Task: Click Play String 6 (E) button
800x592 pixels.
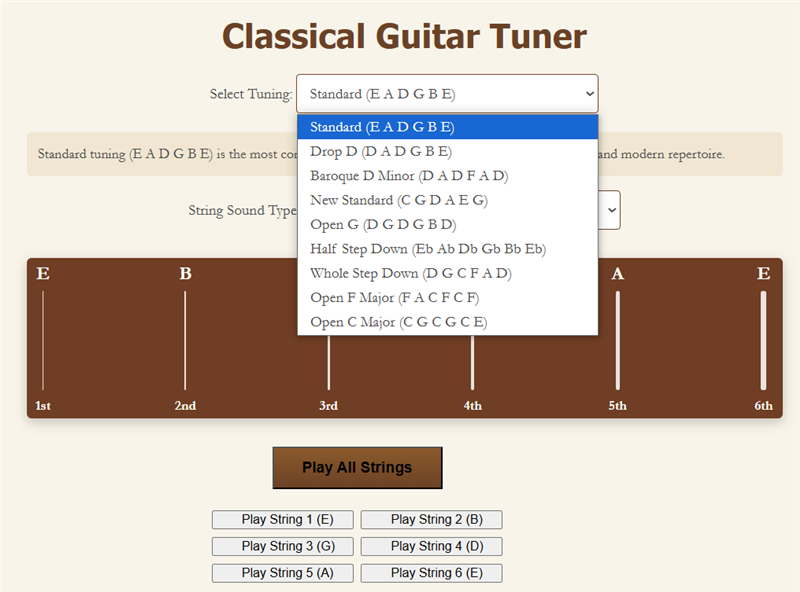Action: [x=432, y=573]
